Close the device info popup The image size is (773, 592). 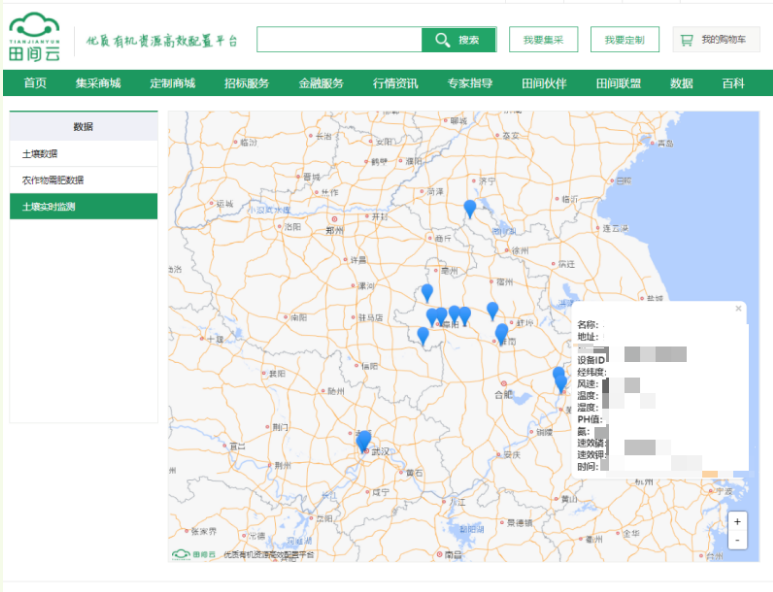739,309
